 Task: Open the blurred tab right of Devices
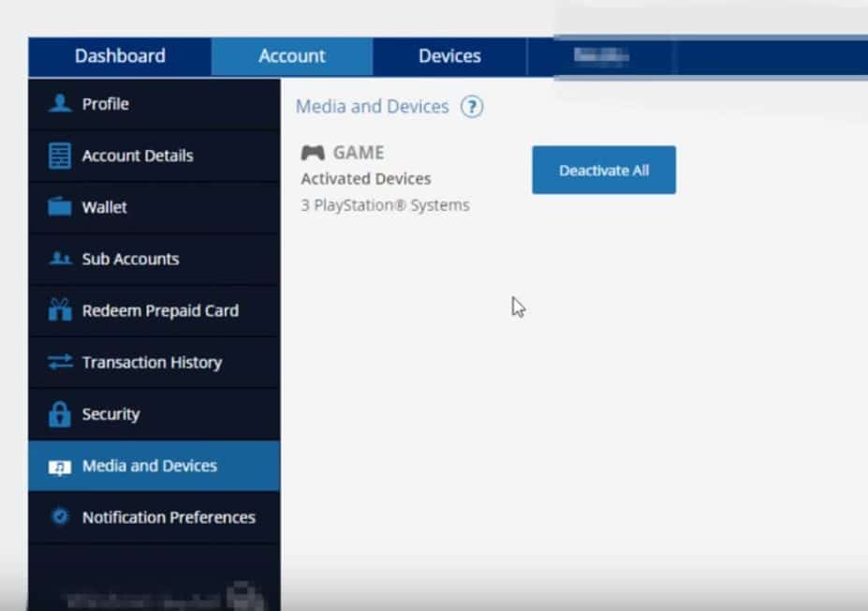(x=600, y=57)
